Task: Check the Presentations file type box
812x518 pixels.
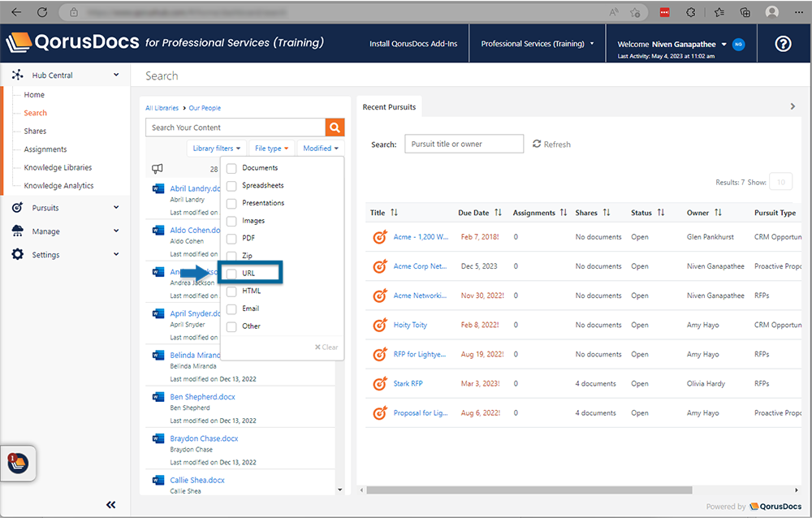Action: tap(231, 204)
